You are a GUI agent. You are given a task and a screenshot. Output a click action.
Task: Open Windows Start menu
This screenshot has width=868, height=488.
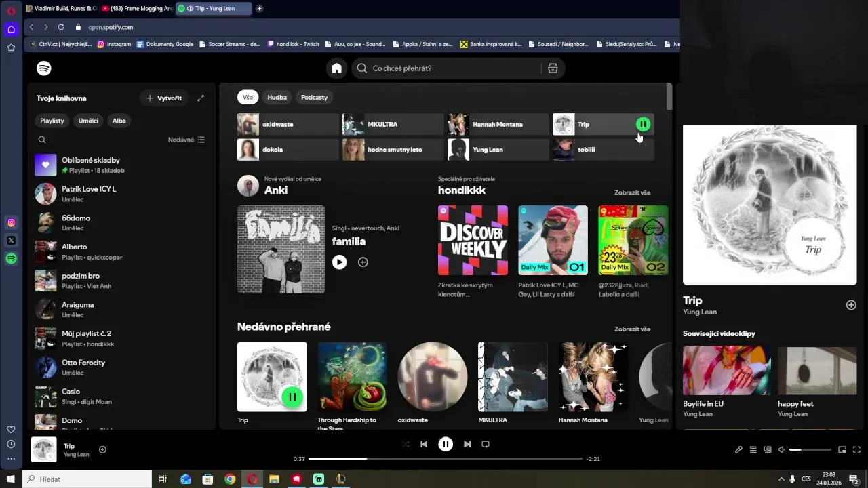click(11, 479)
